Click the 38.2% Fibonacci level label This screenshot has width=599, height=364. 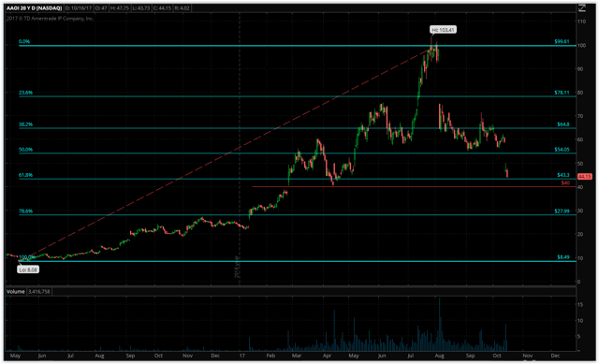pos(25,124)
